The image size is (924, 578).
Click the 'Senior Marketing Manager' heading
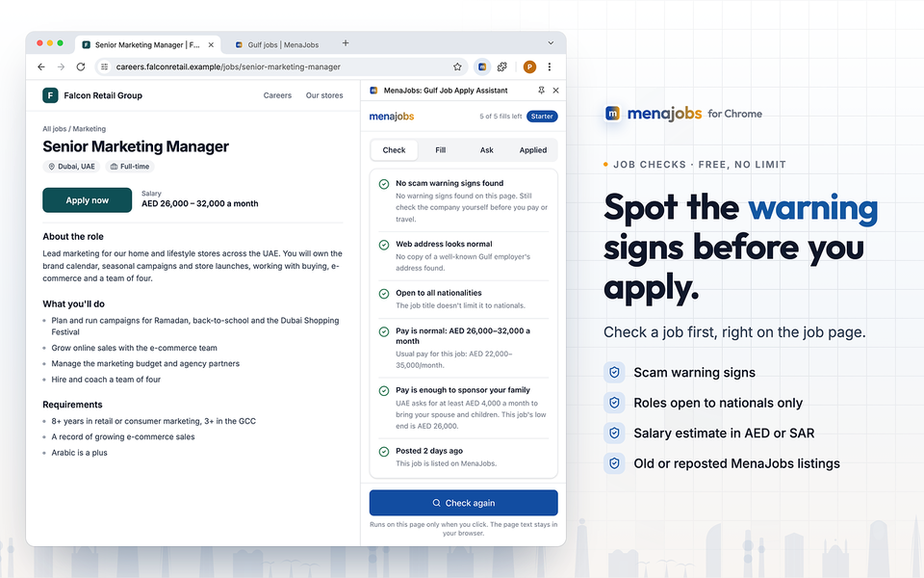[136, 146]
